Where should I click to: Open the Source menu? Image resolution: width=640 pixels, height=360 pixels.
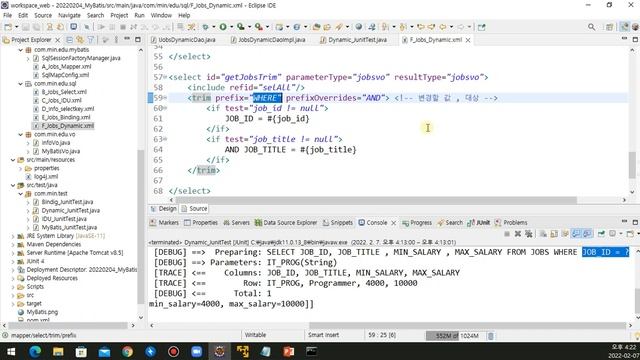tap(43, 15)
